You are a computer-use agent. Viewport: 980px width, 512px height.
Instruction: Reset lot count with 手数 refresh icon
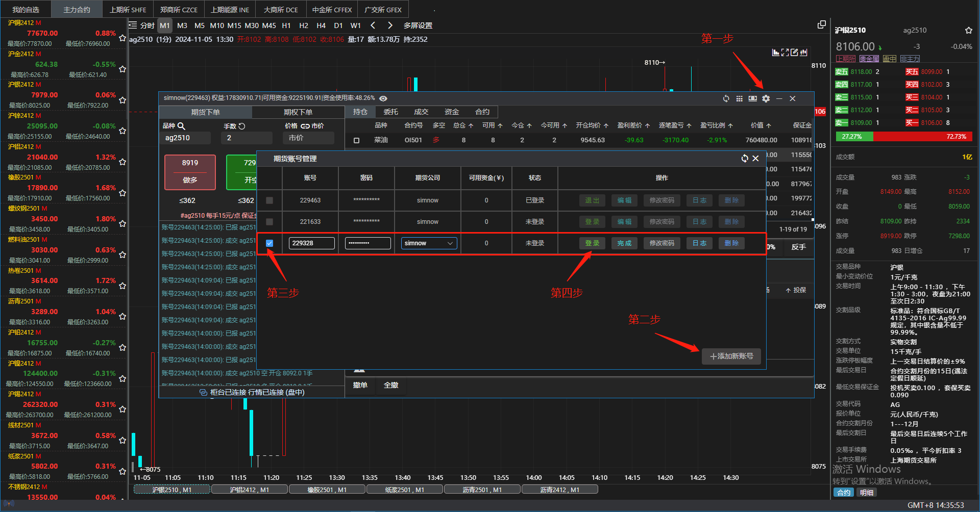point(242,126)
